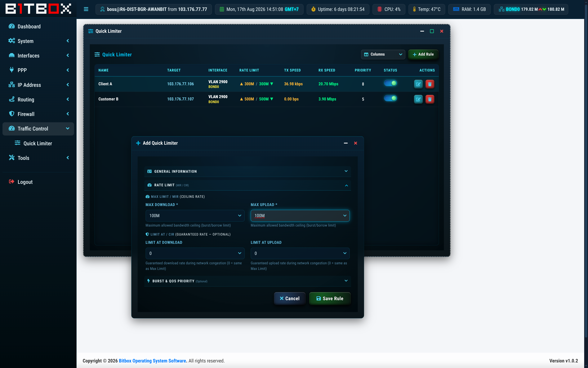Open the IP Address menu in sidebar

point(38,85)
